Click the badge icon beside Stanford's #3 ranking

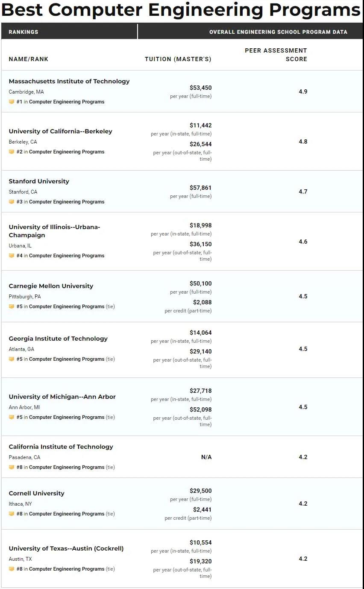click(12, 202)
